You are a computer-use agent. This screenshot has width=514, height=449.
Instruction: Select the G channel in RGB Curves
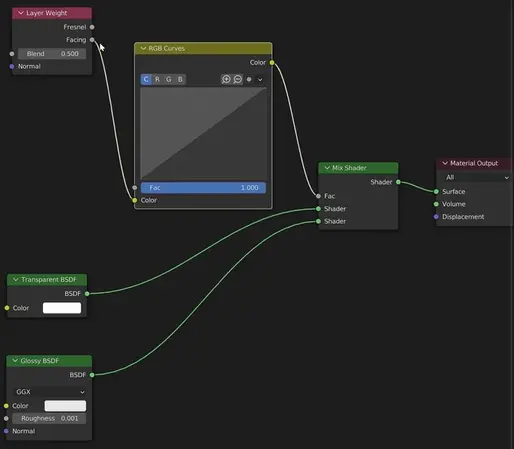coord(169,79)
